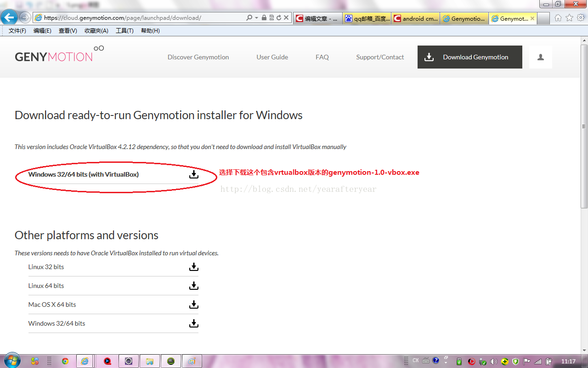Viewport: 588px width, 368px height.
Task: Click CH input language indicator
Action: 416,361
